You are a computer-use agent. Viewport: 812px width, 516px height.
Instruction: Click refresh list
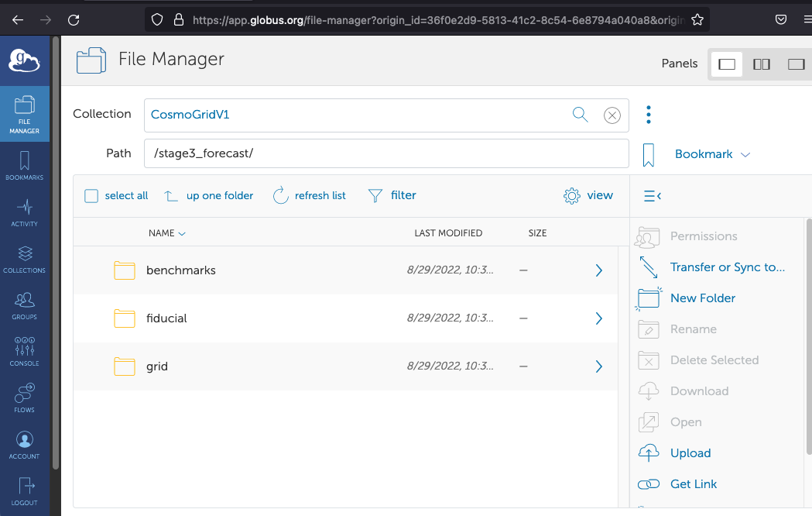310,196
